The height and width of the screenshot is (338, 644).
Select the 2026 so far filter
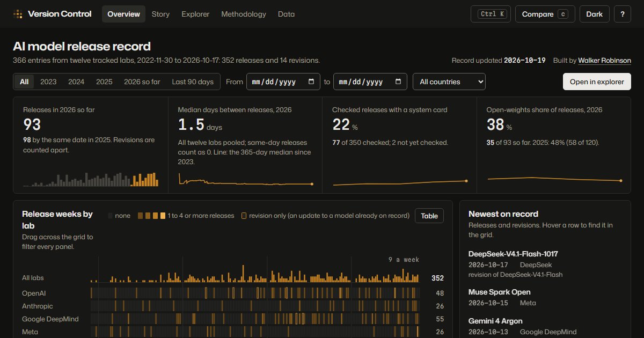point(142,82)
